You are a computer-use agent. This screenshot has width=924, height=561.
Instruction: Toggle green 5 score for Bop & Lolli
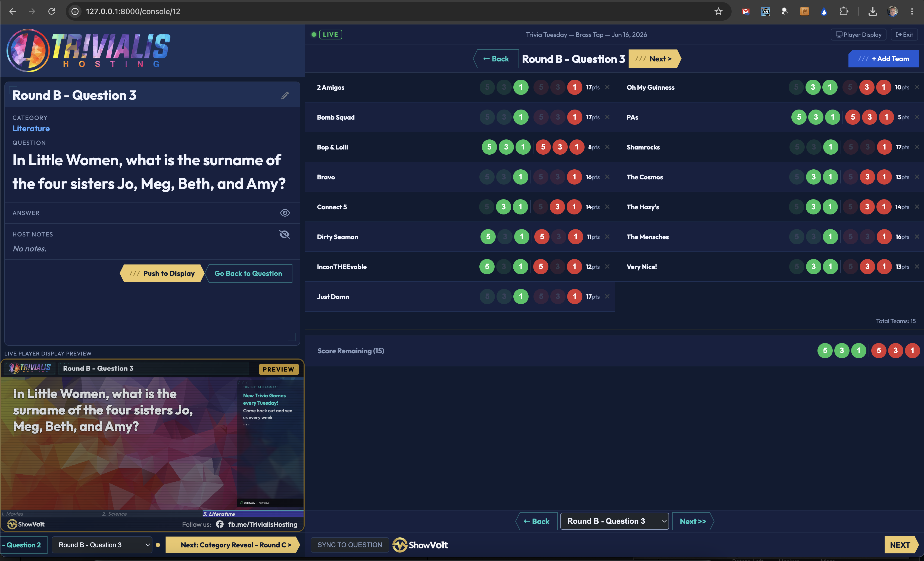[x=489, y=147]
